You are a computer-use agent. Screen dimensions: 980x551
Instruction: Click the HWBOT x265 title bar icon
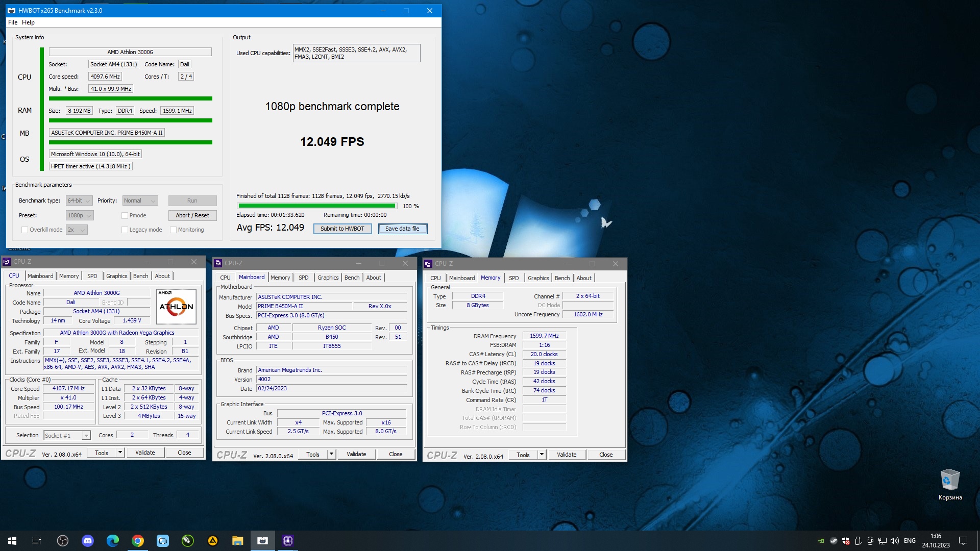click(12, 10)
